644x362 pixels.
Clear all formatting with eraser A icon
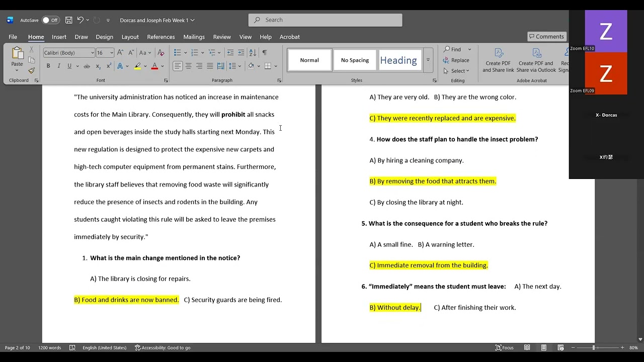pos(160,53)
